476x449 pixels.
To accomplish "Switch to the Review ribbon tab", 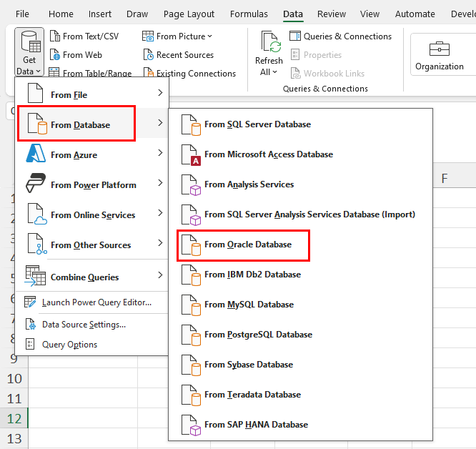I will pos(332,14).
